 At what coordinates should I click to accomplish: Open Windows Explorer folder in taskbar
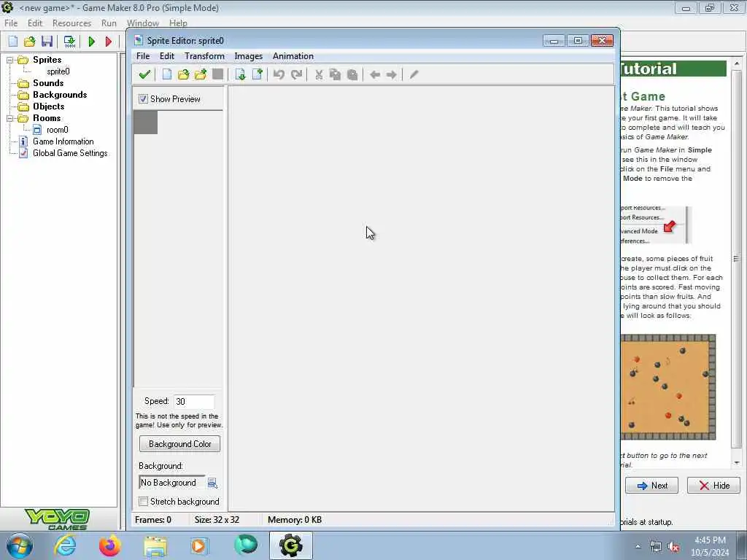155,546
